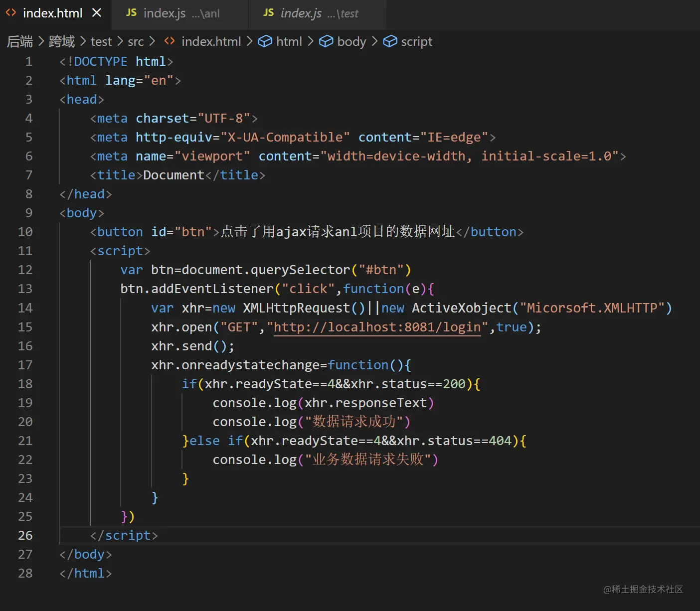The height and width of the screenshot is (611, 700).
Task: Close the index.html editor tab
Action: (x=97, y=13)
